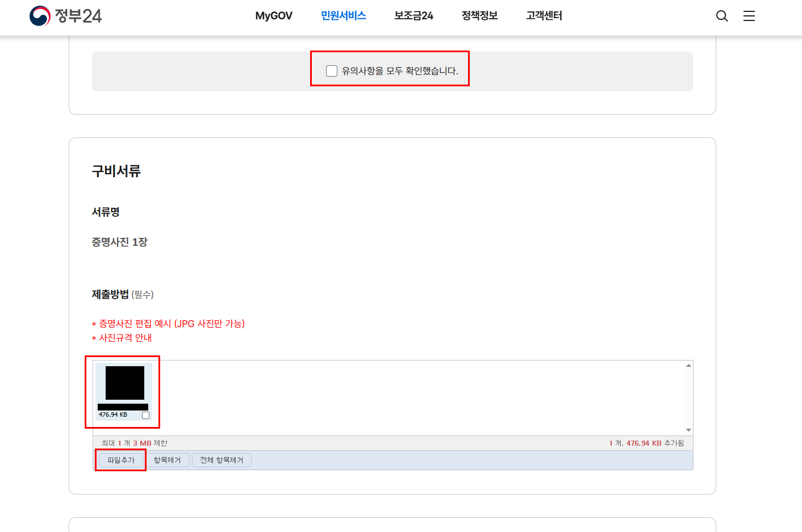
Task: Check the 유의사항을 모두 확인했습니다 checkbox
Action: point(332,71)
